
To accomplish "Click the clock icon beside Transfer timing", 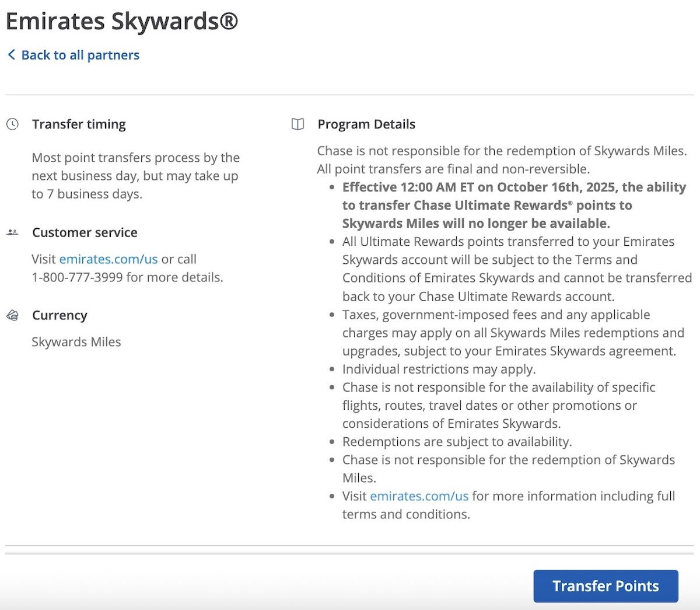I will (x=12, y=124).
